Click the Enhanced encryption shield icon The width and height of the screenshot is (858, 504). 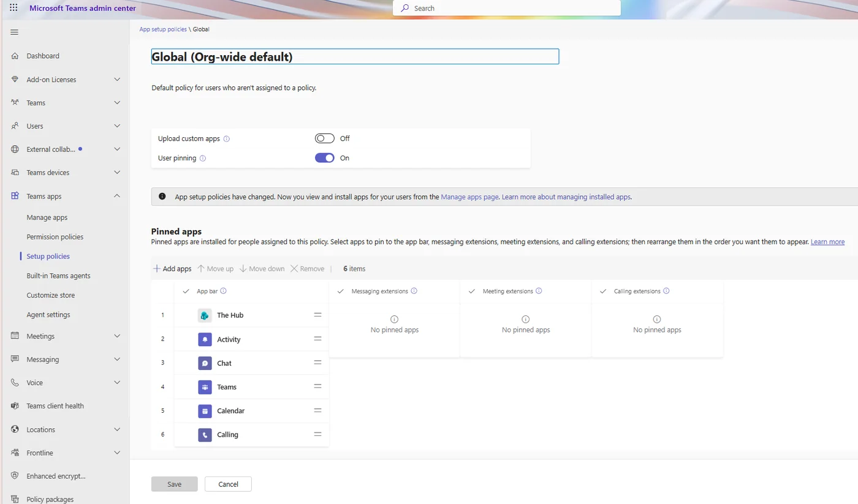pyautogui.click(x=15, y=476)
